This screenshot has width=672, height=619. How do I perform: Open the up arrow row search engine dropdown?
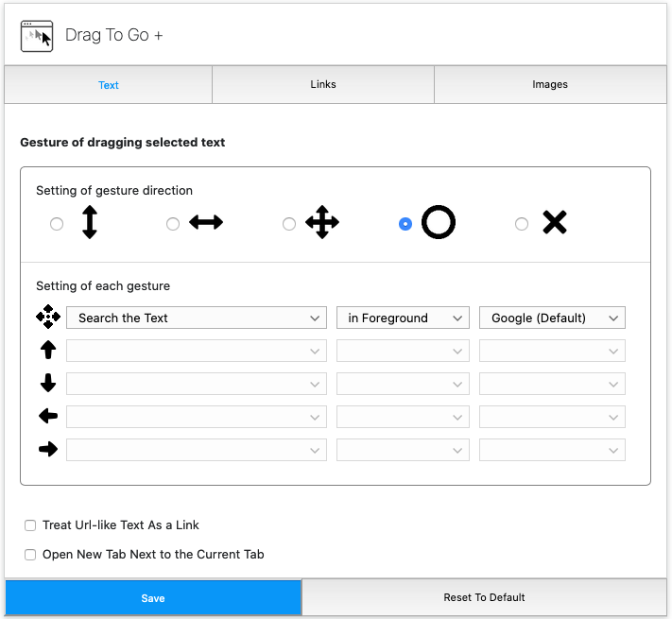point(552,351)
